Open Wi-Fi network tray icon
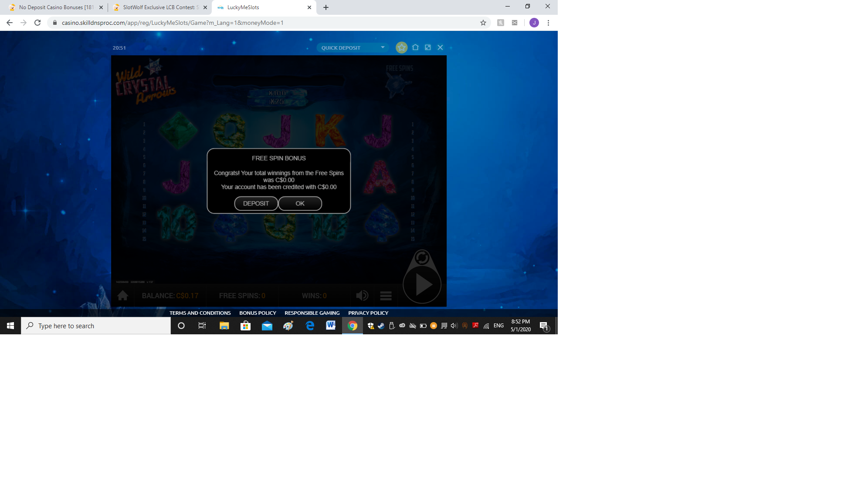The height and width of the screenshot is (488, 868). click(x=486, y=326)
